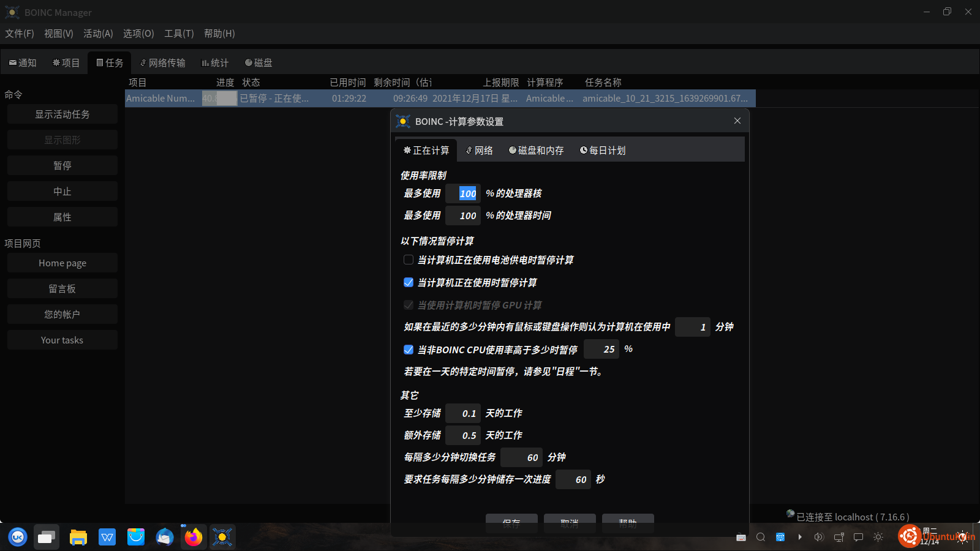Select the 任务 tab

110,62
